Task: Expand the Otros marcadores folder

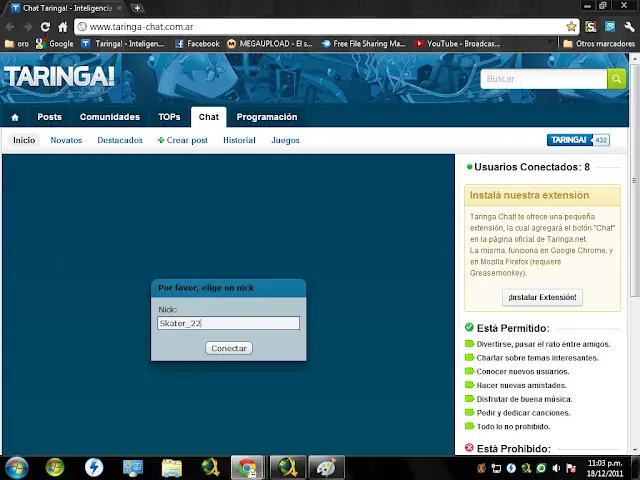Action: pos(599,44)
